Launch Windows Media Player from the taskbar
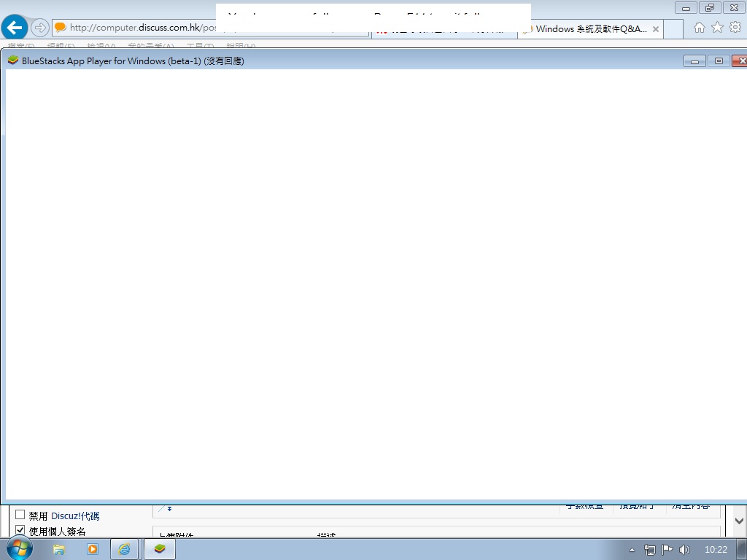 (x=93, y=550)
